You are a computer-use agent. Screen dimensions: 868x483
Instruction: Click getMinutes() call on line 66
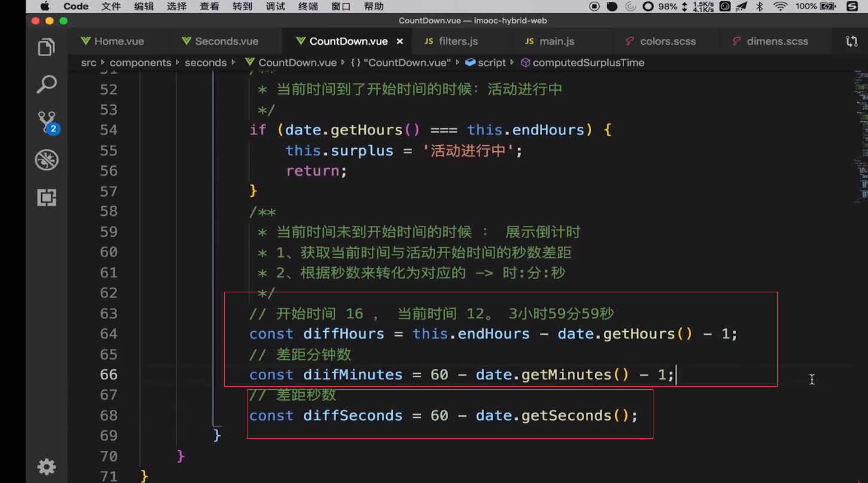pyautogui.click(x=575, y=374)
